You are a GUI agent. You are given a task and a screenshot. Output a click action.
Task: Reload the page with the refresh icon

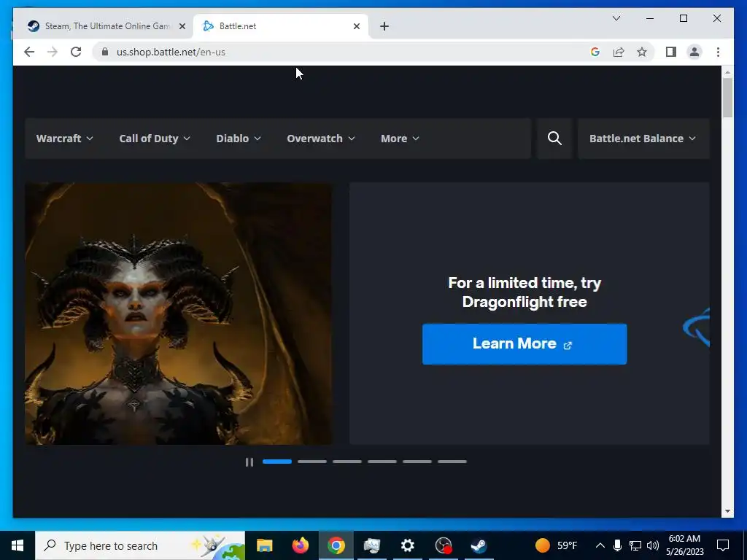point(76,52)
